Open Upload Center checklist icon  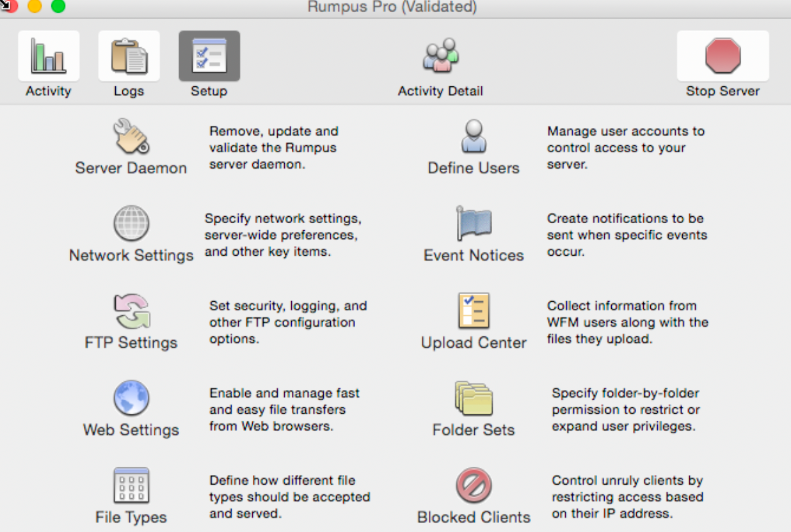point(474,311)
